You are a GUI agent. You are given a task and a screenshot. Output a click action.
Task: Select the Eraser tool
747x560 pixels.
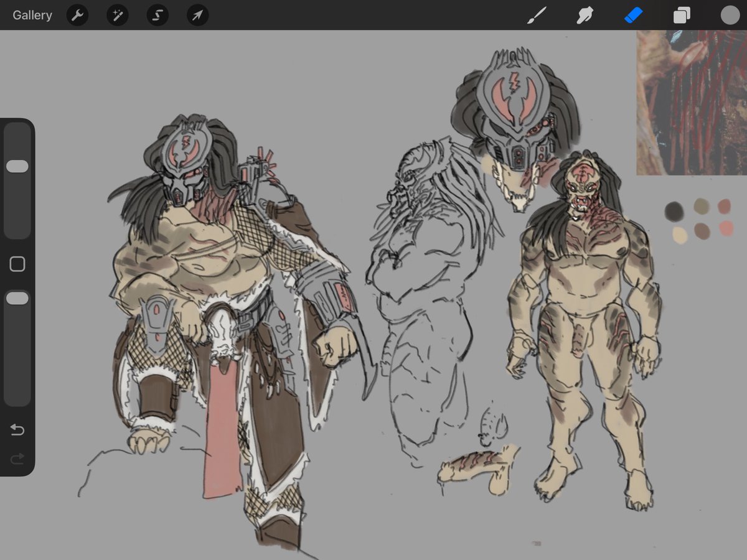(633, 16)
